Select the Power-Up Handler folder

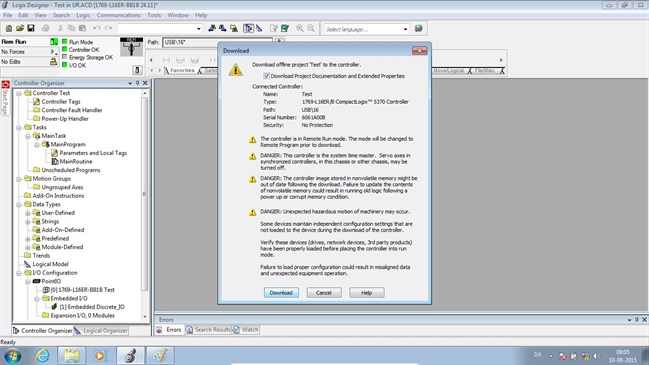65,119
